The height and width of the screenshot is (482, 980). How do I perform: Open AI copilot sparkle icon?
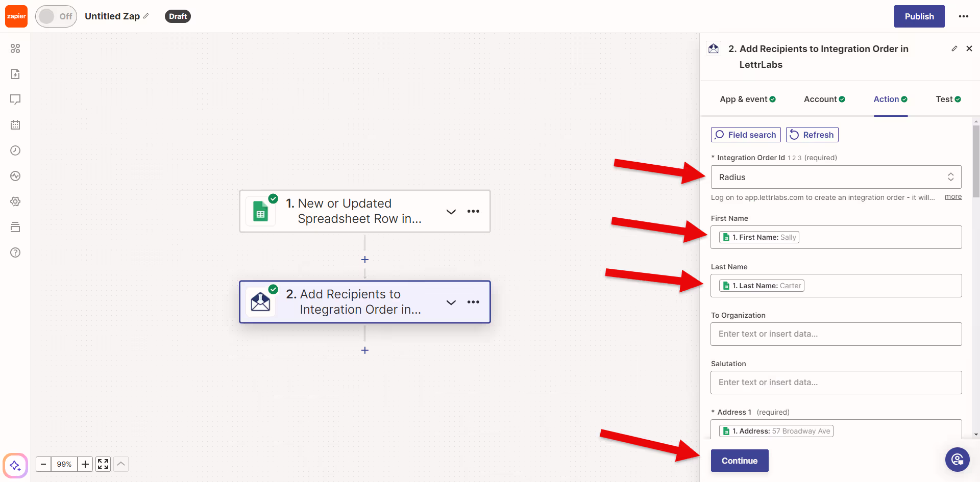pos(15,465)
